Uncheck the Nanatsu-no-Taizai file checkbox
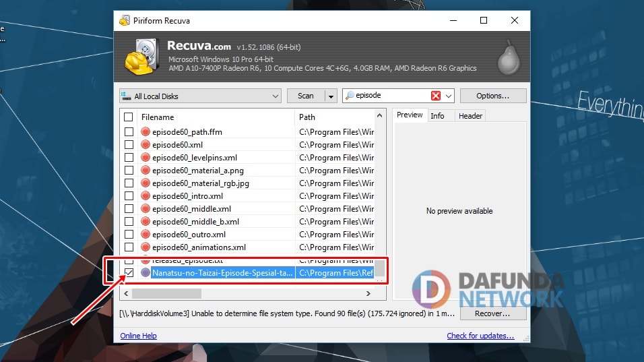This screenshot has height=362, width=644. pos(129,274)
